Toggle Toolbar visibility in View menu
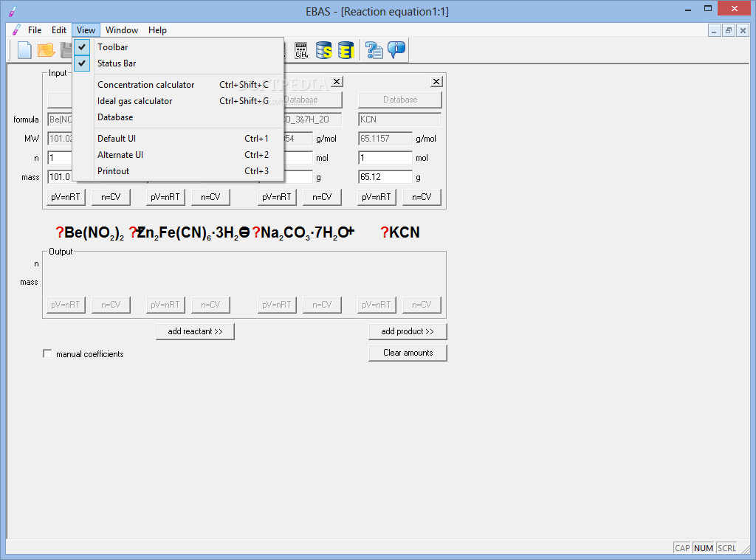This screenshot has height=560, width=756. 179,46
